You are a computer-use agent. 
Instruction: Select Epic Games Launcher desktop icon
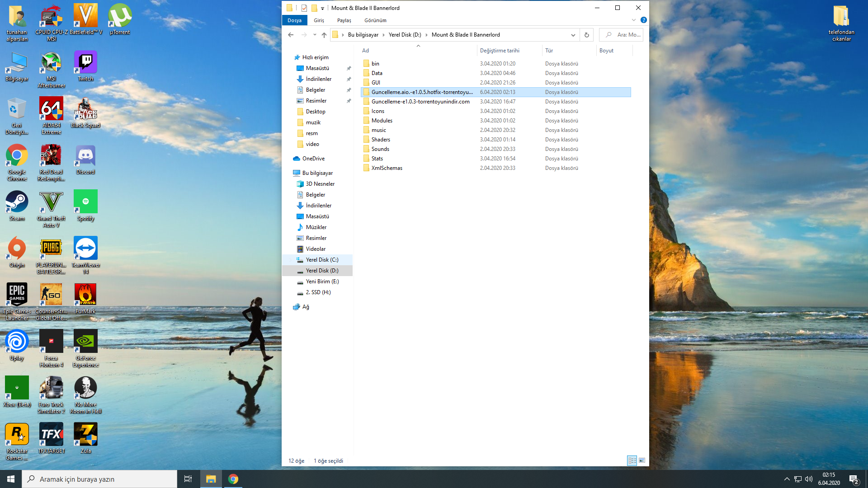(x=17, y=301)
